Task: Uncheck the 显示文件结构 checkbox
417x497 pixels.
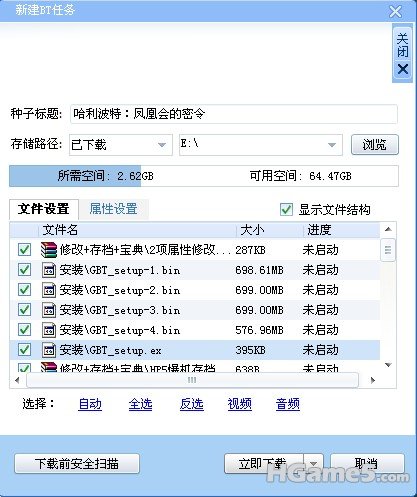Action: click(286, 210)
